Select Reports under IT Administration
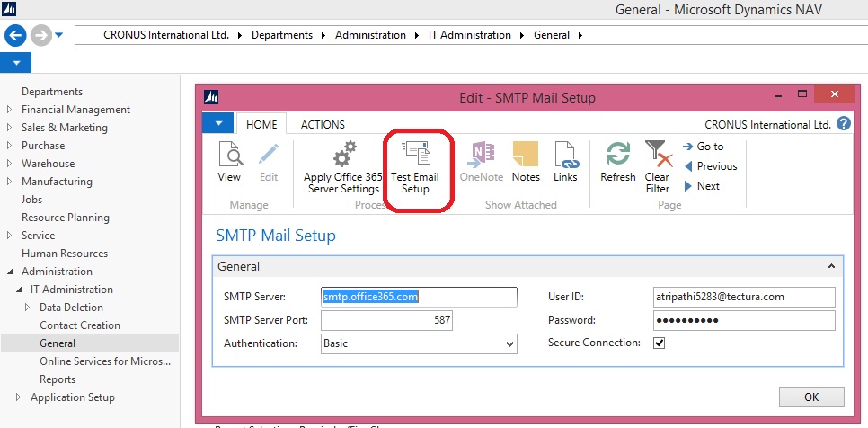868x428 pixels. coord(58,379)
